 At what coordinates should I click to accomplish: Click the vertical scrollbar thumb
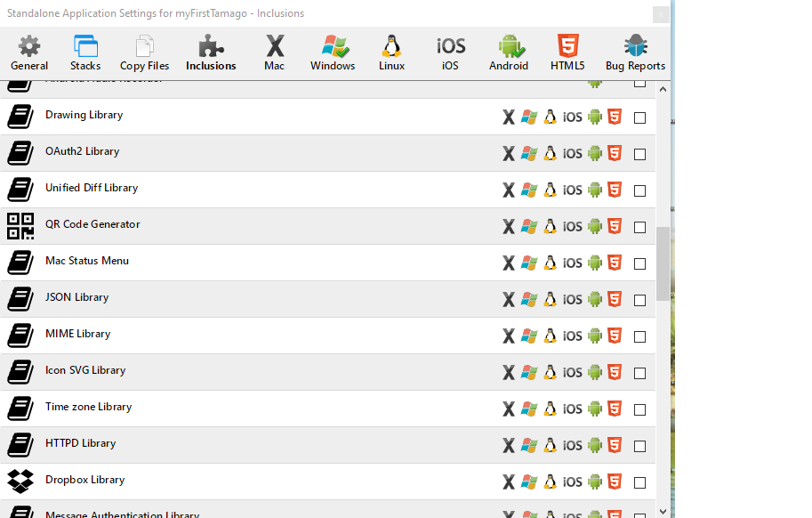663,263
